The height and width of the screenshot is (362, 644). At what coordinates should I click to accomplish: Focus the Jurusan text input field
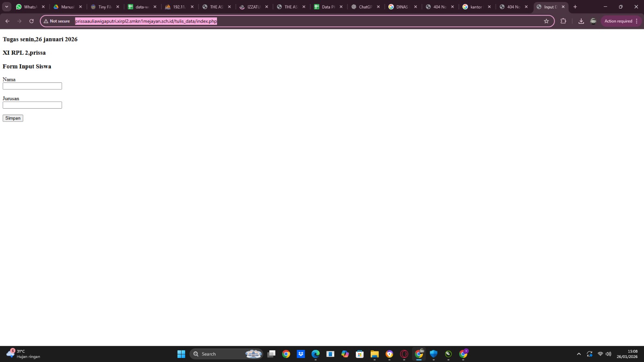[x=32, y=105]
